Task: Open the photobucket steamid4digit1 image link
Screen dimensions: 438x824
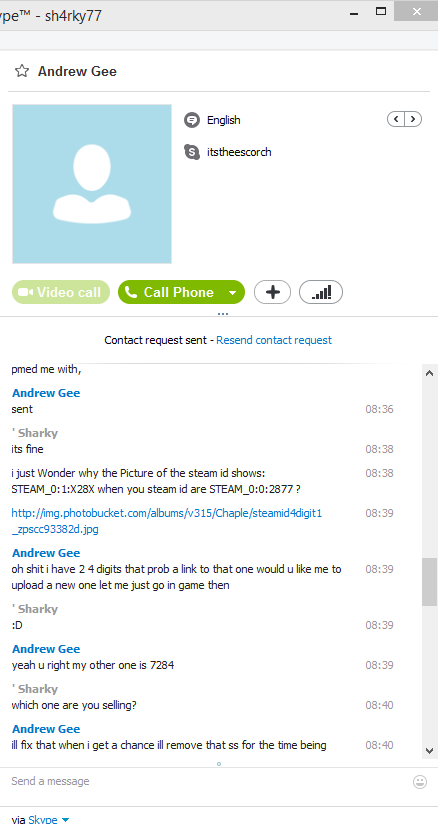Action: (166, 521)
